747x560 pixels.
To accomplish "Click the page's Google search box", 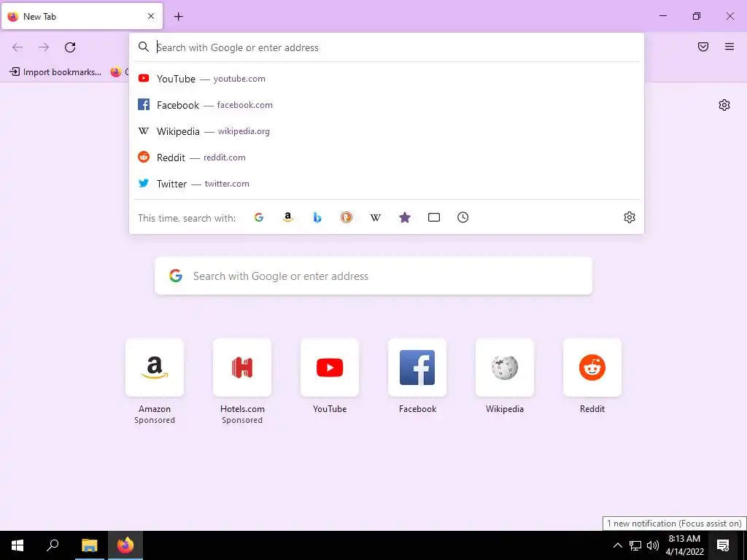I will click(x=373, y=276).
